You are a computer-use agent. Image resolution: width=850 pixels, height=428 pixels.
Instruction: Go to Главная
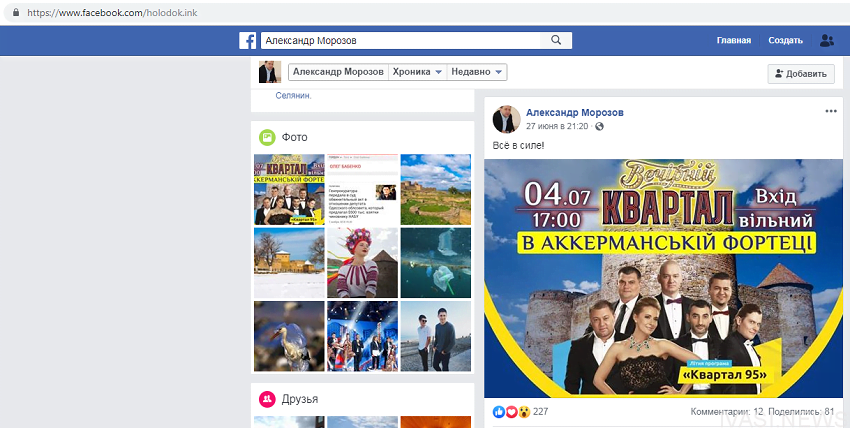733,41
